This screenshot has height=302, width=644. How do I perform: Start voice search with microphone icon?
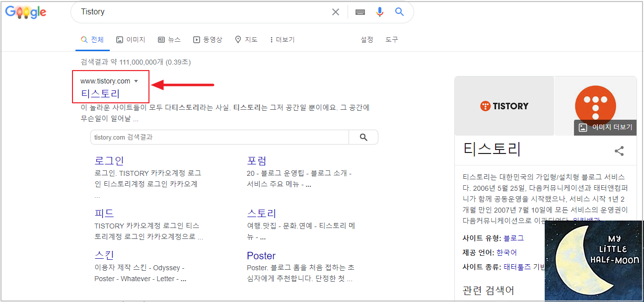coord(380,12)
